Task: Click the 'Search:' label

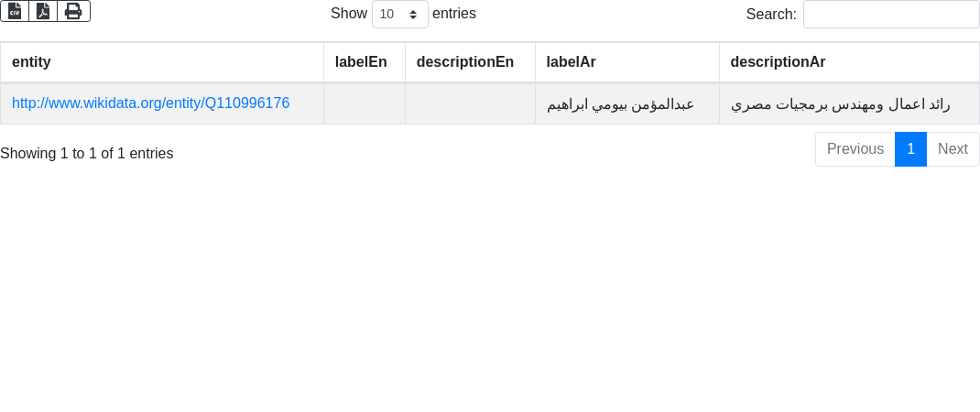Action: (x=771, y=14)
